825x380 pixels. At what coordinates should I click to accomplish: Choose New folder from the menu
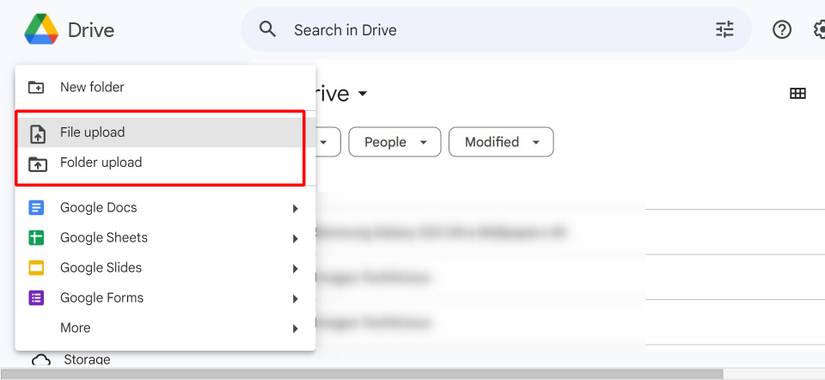click(x=165, y=87)
